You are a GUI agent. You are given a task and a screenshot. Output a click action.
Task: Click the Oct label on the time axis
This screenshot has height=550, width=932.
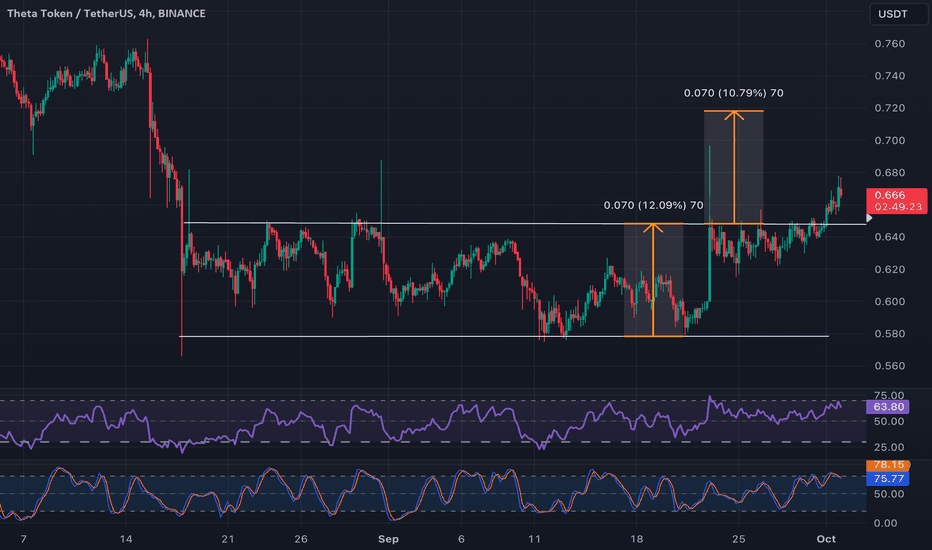(826, 539)
